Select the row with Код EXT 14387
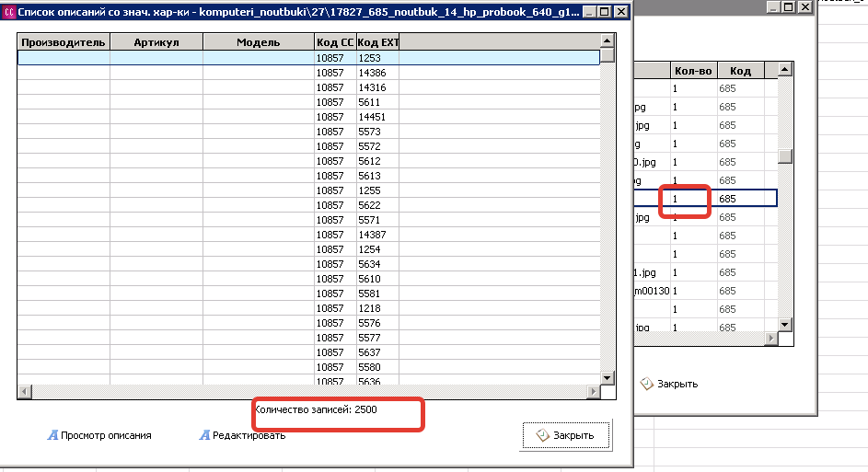 309,235
